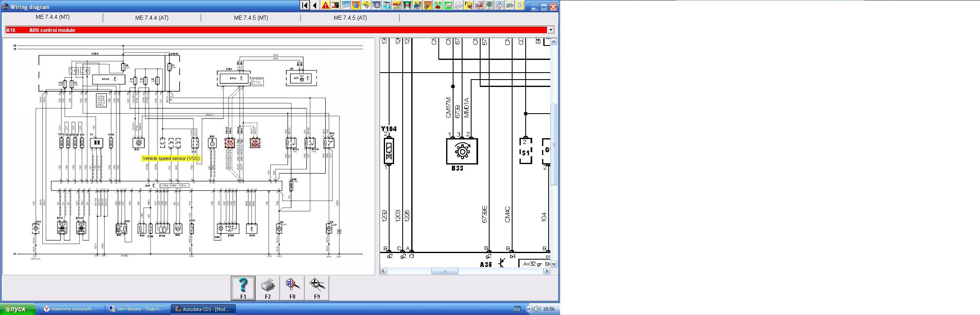Click the Пуск start button
Screen dimensions: 980x315
[18, 309]
